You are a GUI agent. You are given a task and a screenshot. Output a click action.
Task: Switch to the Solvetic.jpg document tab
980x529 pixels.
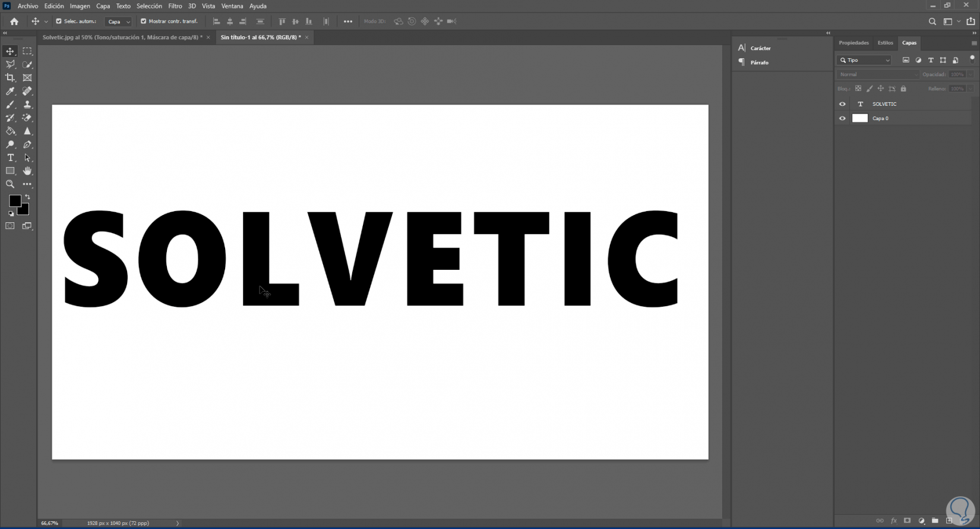point(122,37)
